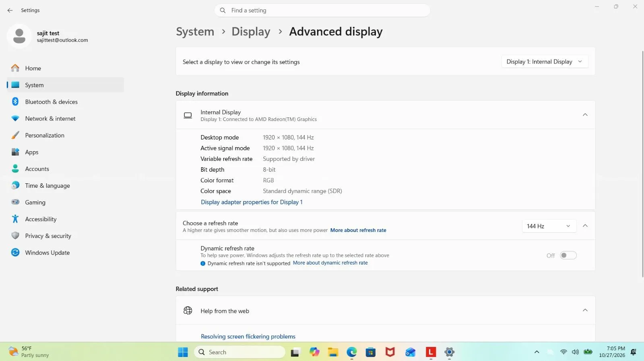Open Microsoft Edge from the taskbar

[352, 352]
